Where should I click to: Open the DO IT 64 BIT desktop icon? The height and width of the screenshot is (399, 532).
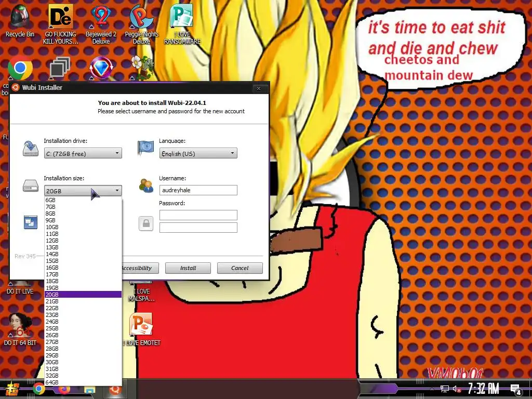point(20,329)
